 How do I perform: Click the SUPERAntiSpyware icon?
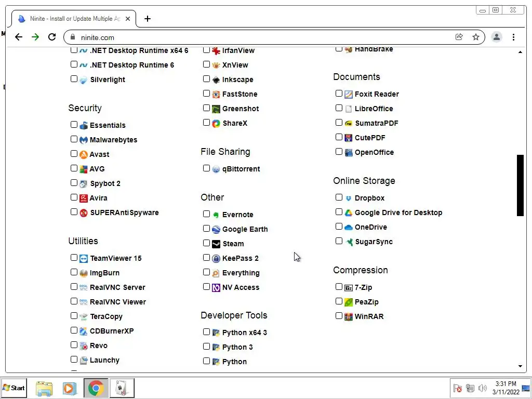[84, 212]
